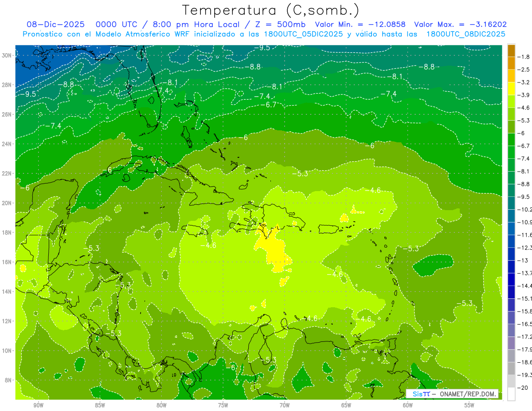
Task: Click the latitude axis label "16N"
Action: 7,262
